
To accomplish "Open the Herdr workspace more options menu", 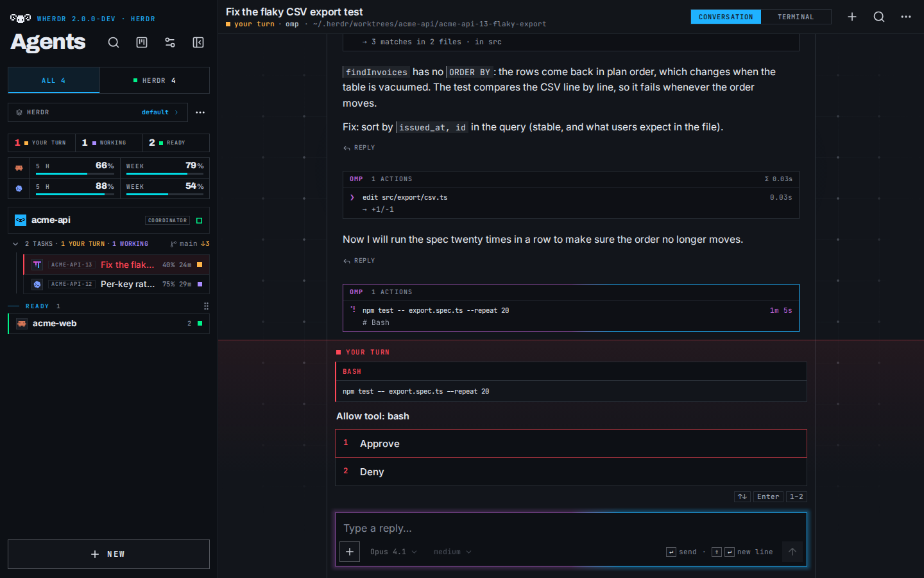I will click(x=200, y=112).
